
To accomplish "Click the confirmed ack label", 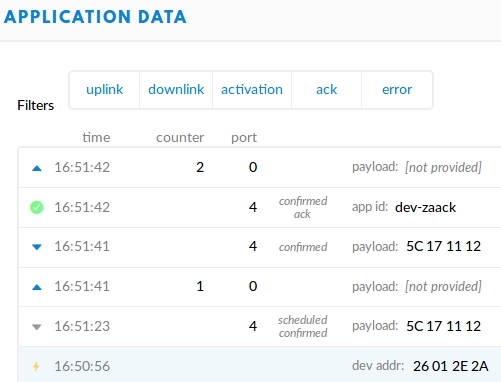I will [x=303, y=207].
